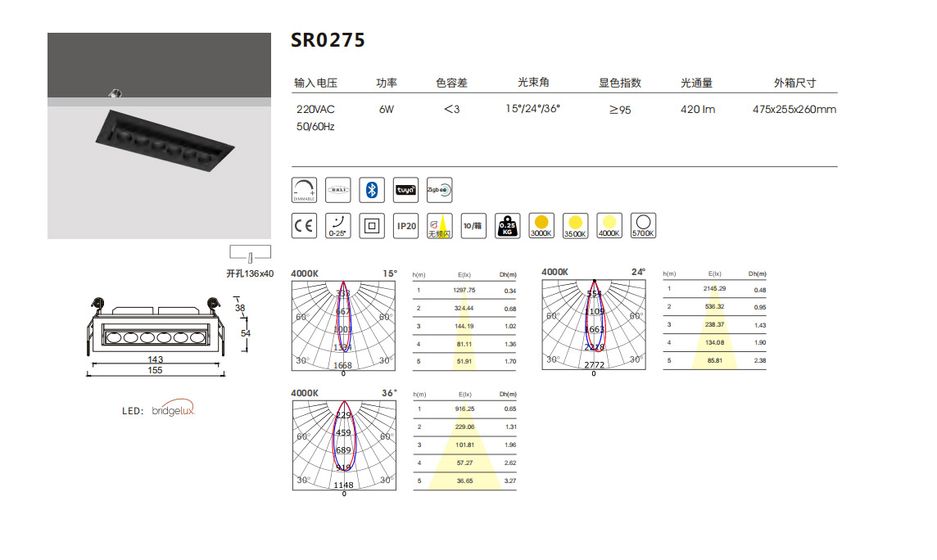Select the Tuya smart icon
The image size is (937, 560).
[x=405, y=190]
